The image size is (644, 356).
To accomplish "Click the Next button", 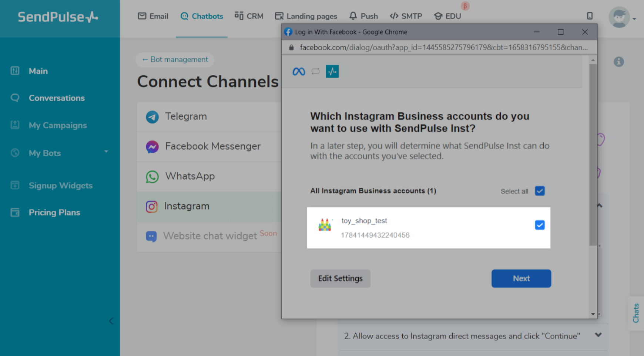I will point(521,278).
